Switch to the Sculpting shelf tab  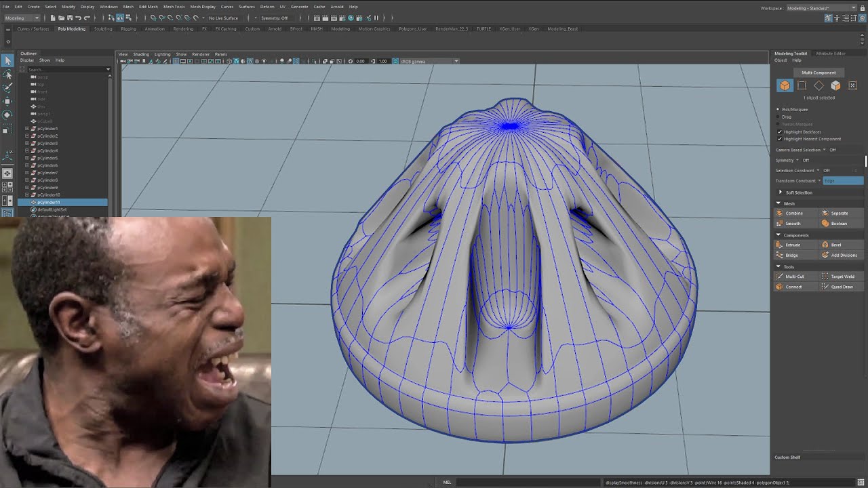tap(103, 29)
